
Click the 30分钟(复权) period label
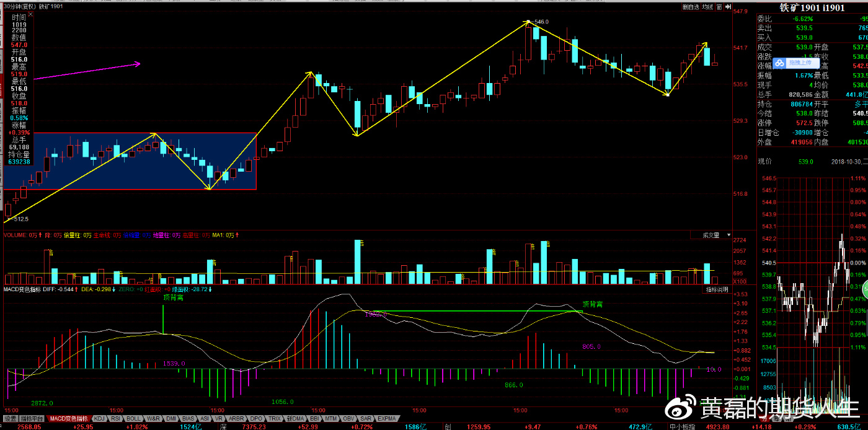pyautogui.click(x=19, y=7)
